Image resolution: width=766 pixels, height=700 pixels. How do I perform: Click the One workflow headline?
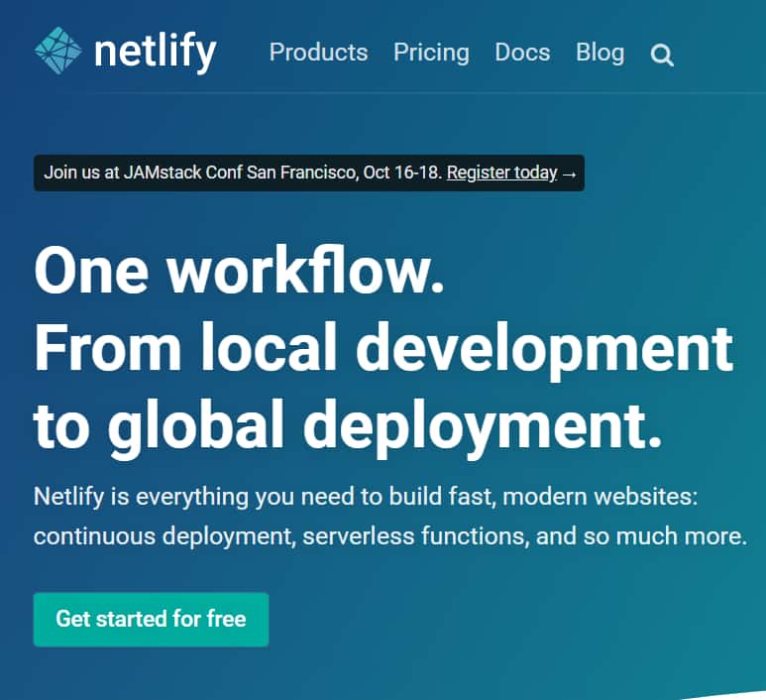point(239,271)
